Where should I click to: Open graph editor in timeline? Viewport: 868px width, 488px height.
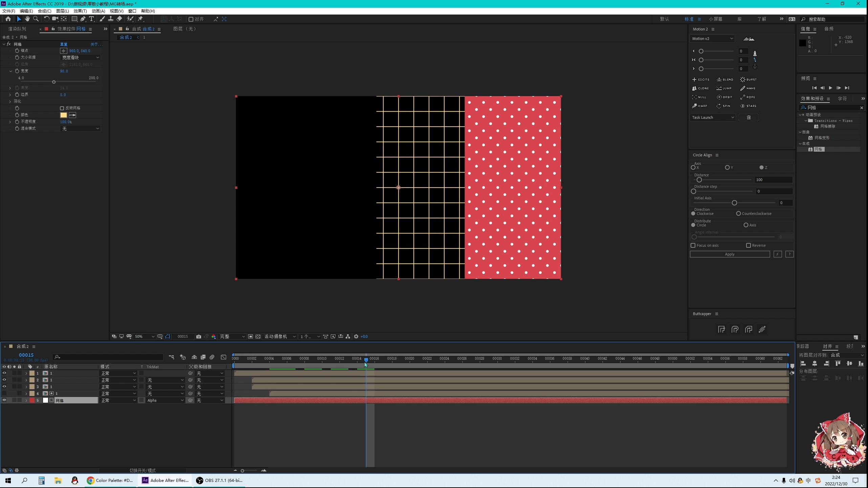(223, 357)
